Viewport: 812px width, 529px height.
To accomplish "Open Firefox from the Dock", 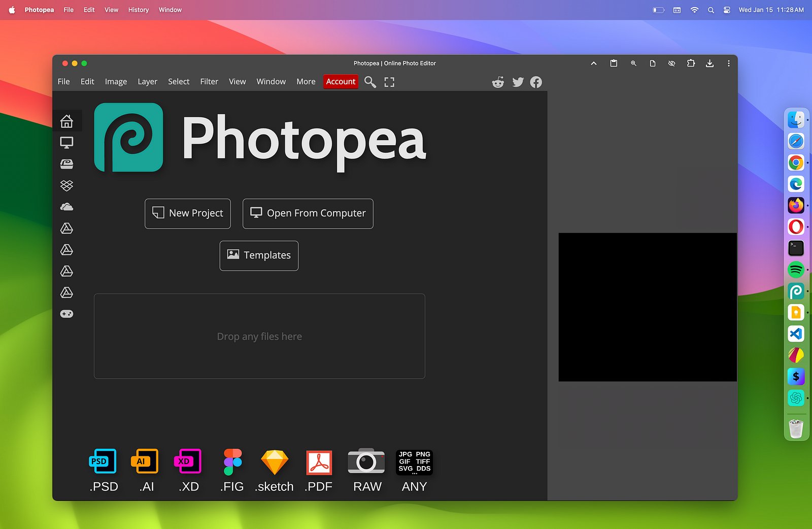I will click(x=796, y=205).
